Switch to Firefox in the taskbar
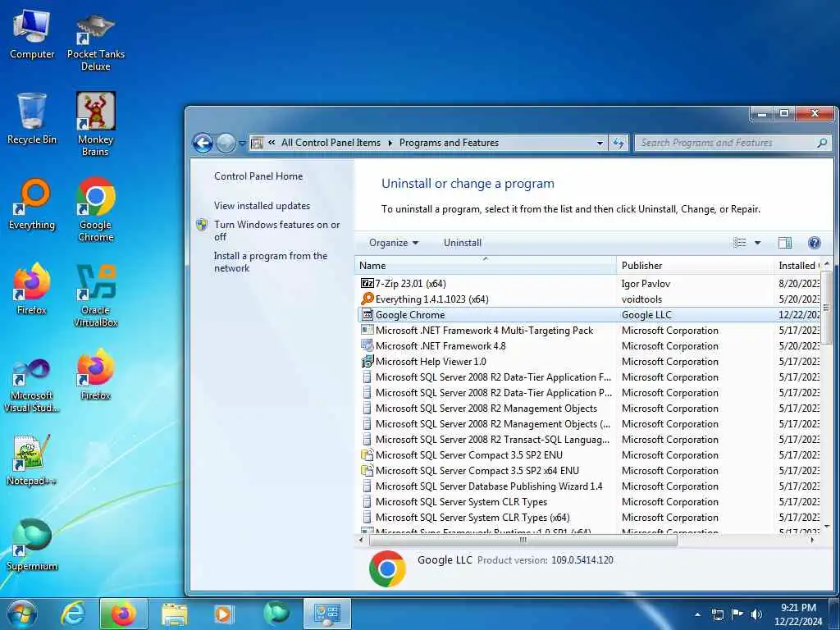This screenshot has width=840, height=630. pos(124,614)
